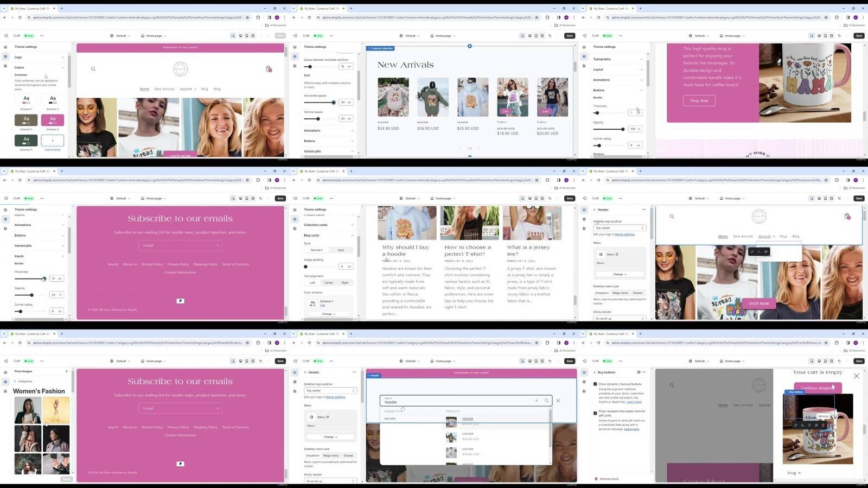Click Refund Policy footer link in Inputs window
This screenshot has height=488, width=868.
pos(152,264)
